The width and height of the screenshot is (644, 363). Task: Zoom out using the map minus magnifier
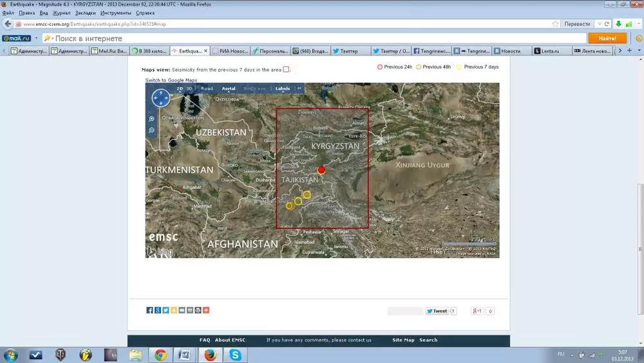pyautogui.click(x=151, y=130)
